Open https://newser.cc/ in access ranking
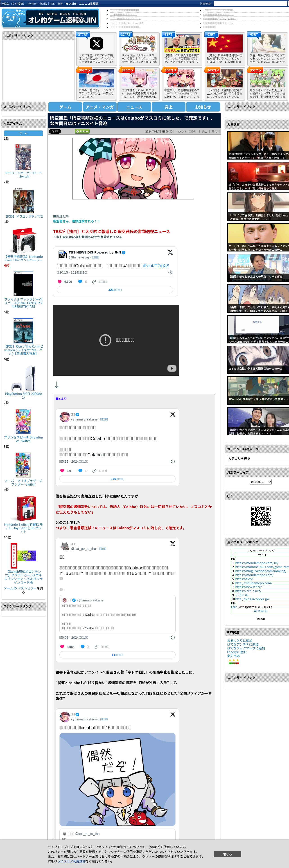This screenshot has width=289, height=868. point(248,587)
